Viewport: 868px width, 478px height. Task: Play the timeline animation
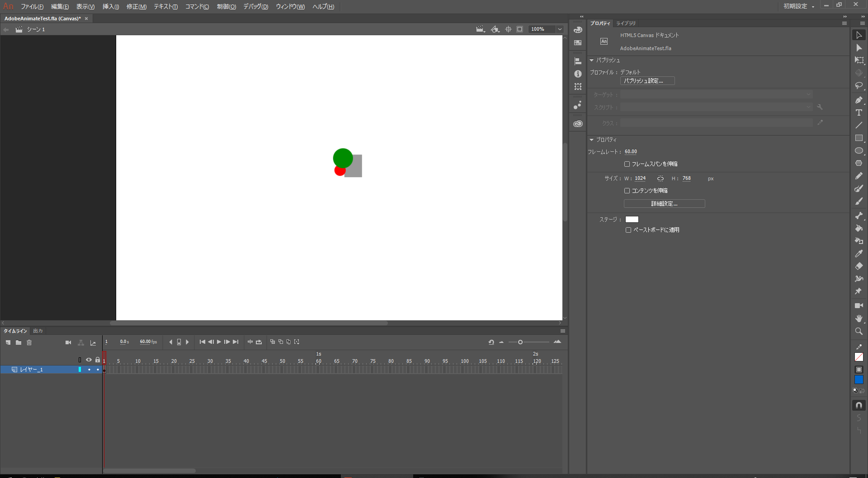coord(219,342)
